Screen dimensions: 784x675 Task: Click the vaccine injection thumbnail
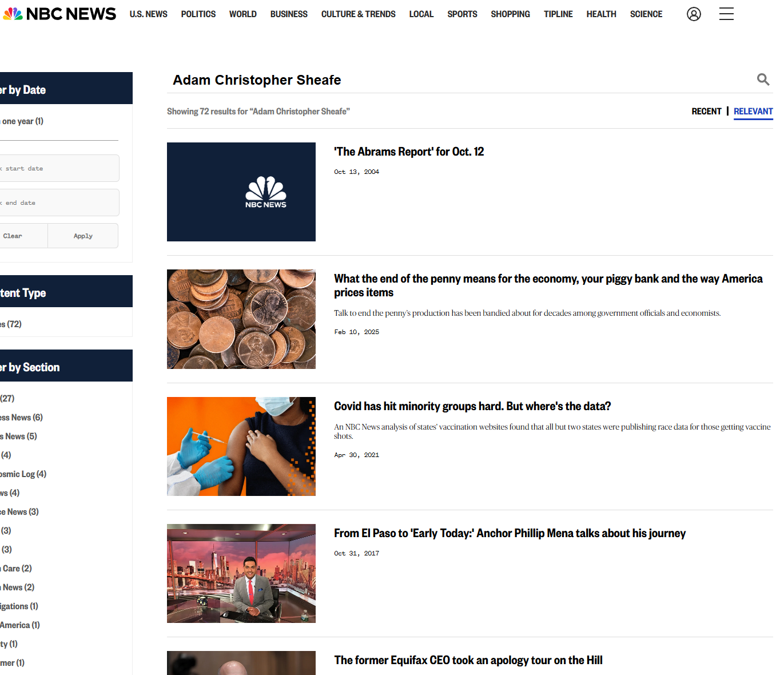click(241, 446)
